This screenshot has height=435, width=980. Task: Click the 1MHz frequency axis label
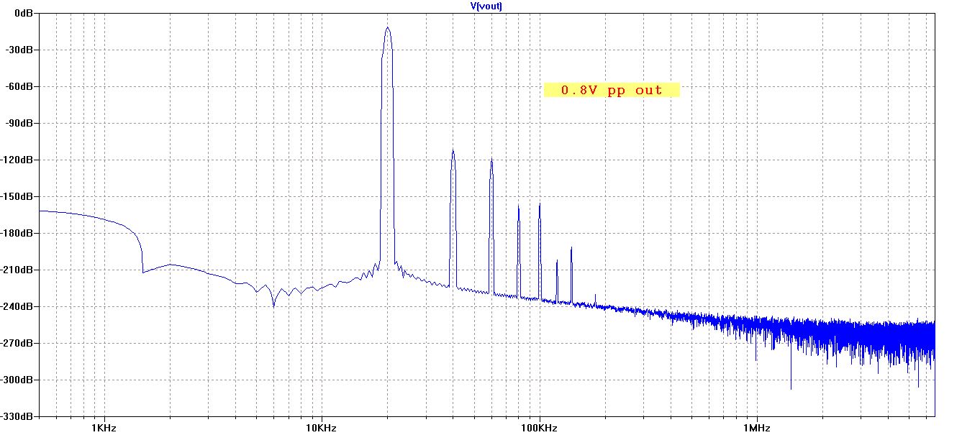click(756, 428)
